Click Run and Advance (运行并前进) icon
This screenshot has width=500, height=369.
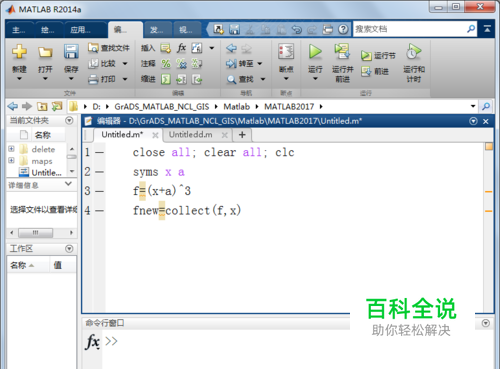pos(342,51)
